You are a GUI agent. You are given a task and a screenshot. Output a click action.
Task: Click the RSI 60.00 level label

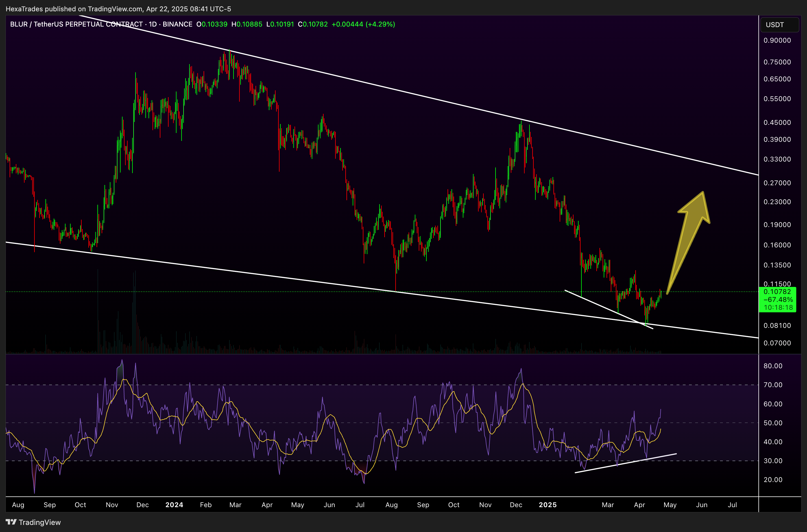coord(773,404)
